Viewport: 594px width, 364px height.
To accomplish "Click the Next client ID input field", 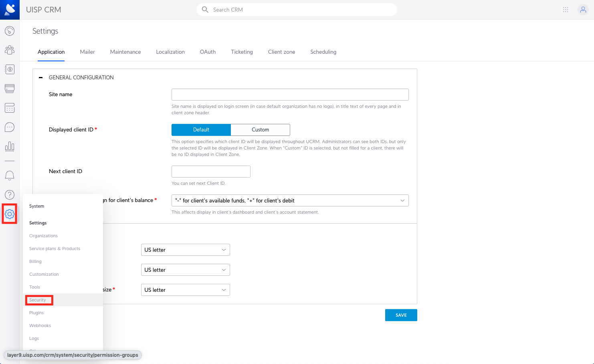I will [x=211, y=172].
